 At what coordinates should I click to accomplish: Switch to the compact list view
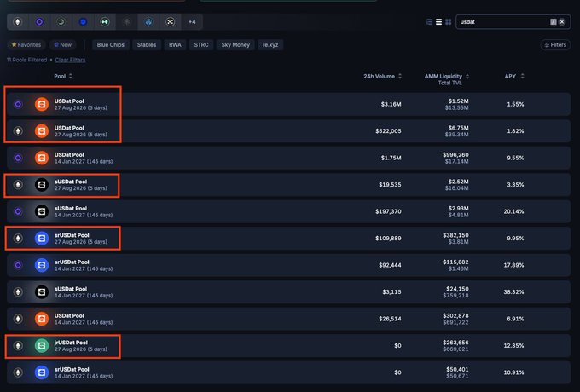coord(429,22)
